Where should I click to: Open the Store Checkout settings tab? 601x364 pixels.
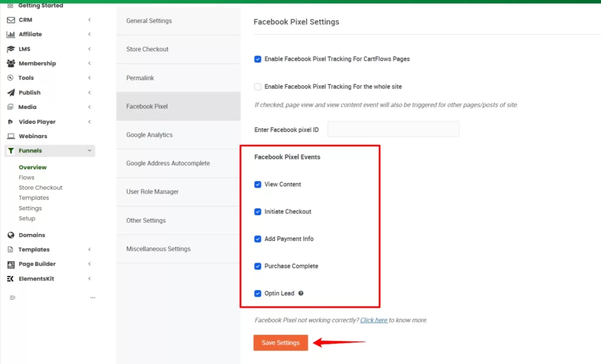pos(178,49)
